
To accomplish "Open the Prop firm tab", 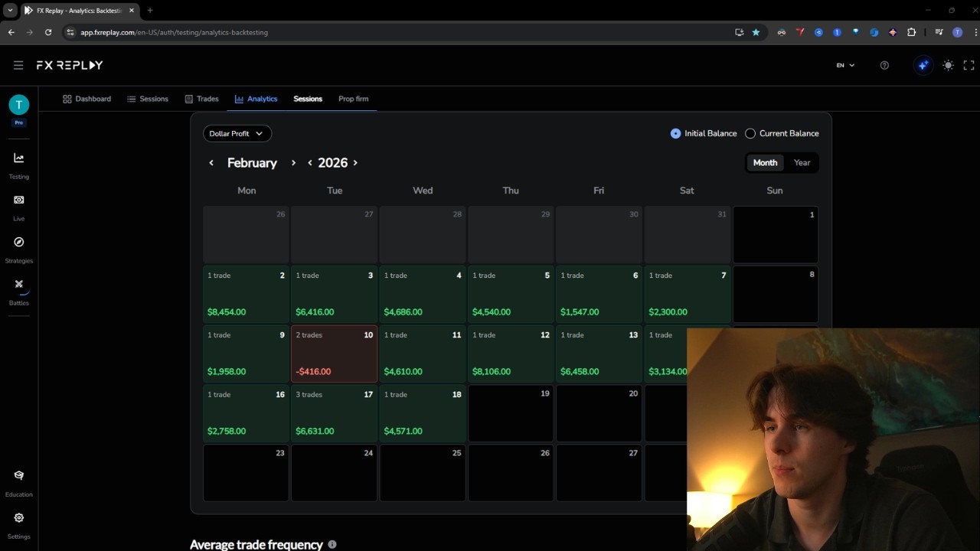I will tap(353, 99).
